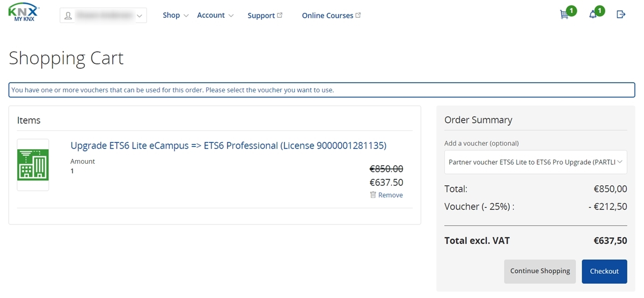The height and width of the screenshot is (298, 644).
Task: Open the Support external link
Action: (x=265, y=16)
